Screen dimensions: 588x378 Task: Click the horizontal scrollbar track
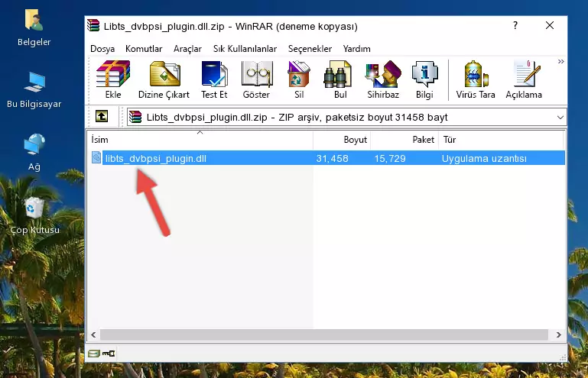point(324,334)
